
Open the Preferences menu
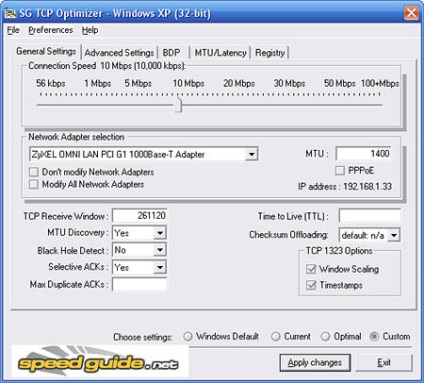pyautogui.click(x=50, y=30)
